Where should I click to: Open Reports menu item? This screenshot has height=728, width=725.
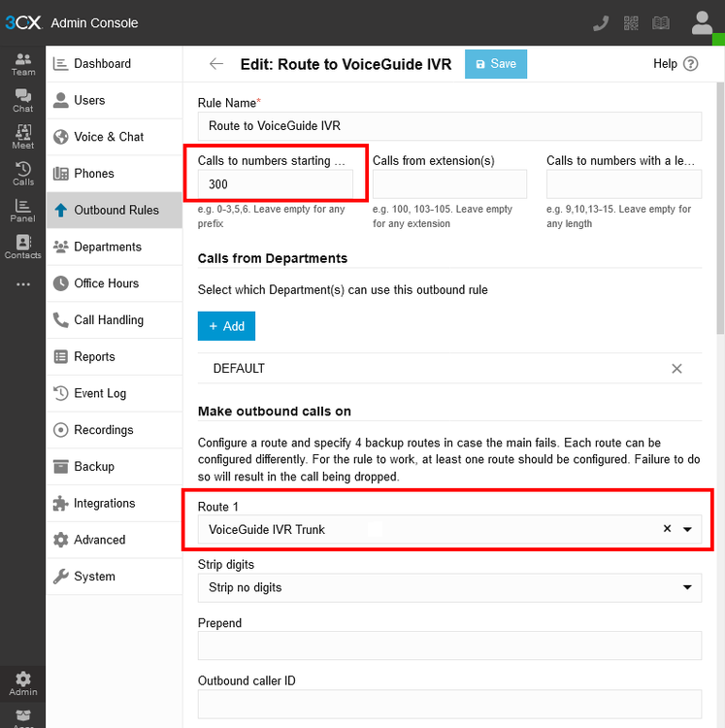point(115,357)
